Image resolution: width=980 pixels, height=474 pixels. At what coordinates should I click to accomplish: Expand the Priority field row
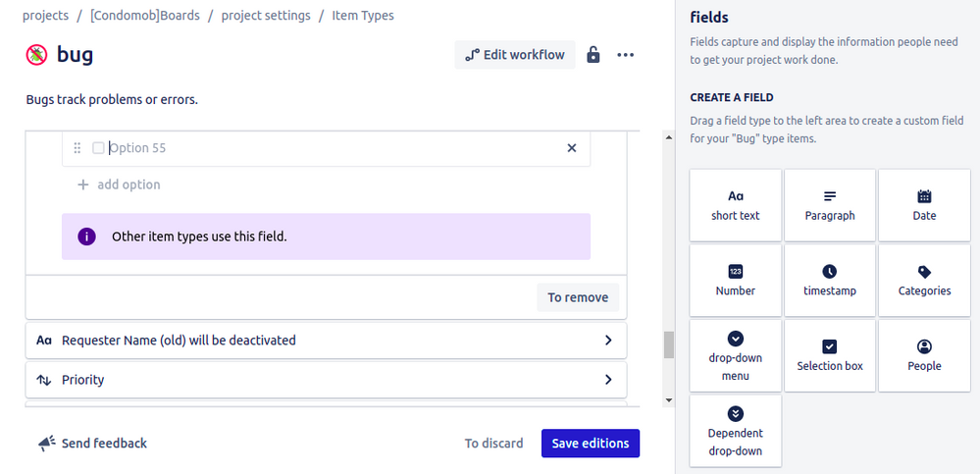[x=608, y=380]
